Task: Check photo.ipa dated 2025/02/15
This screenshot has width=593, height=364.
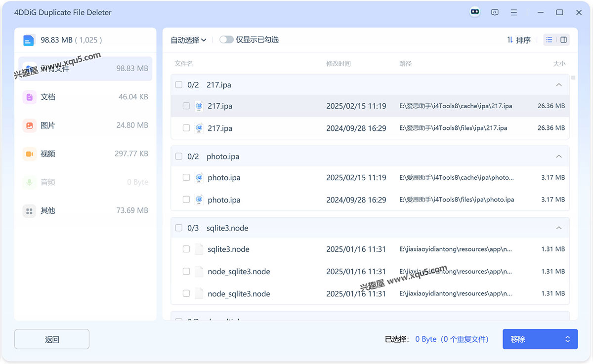Action: (x=186, y=177)
